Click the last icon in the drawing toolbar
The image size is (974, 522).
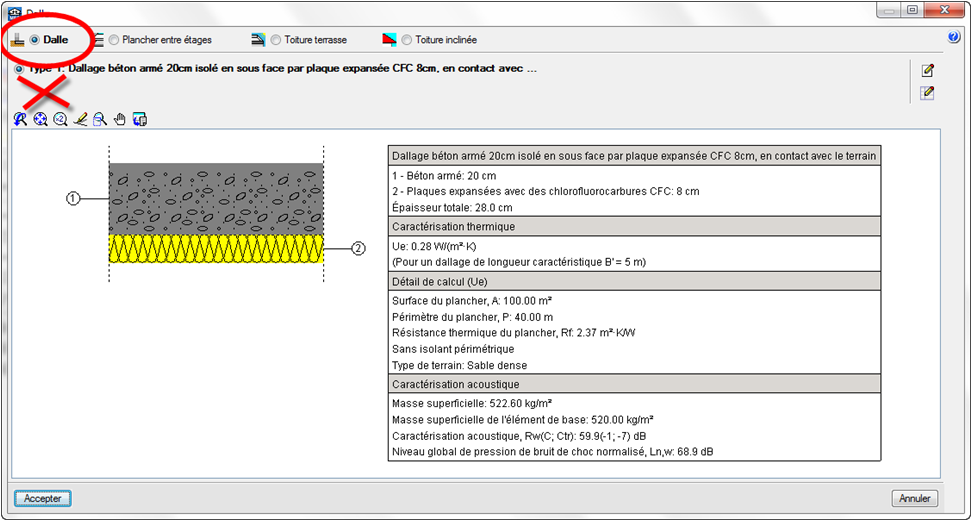140,119
